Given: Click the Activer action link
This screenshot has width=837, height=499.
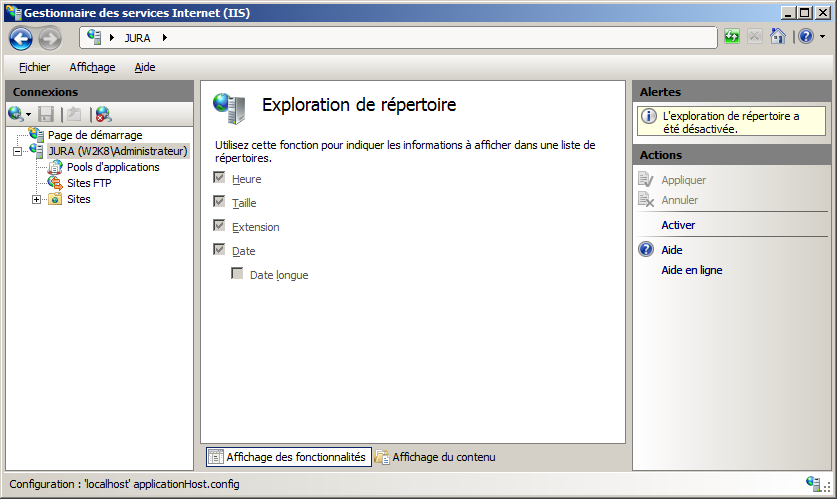Looking at the screenshot, I should tap(678, 225).
